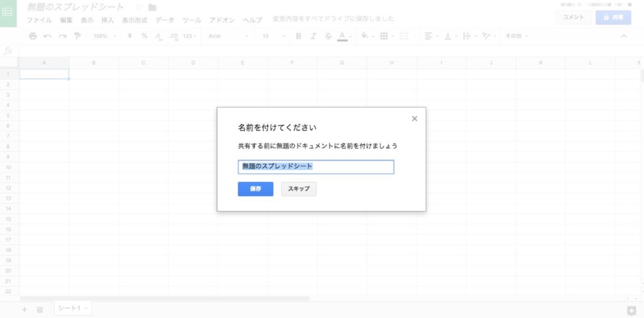Open the 100% zoom dropdown
Screen dimensions: 644x318
pyautogui.click(x=104, y=36)
